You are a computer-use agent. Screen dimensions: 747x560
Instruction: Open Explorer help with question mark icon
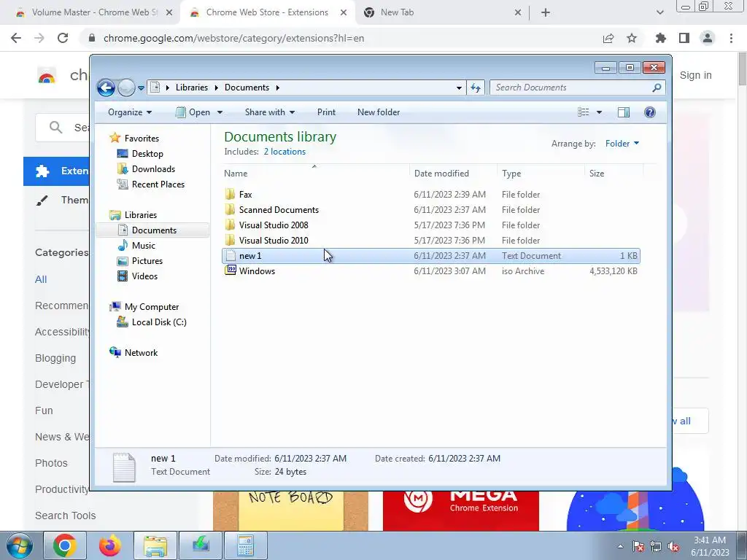(649, 112)
